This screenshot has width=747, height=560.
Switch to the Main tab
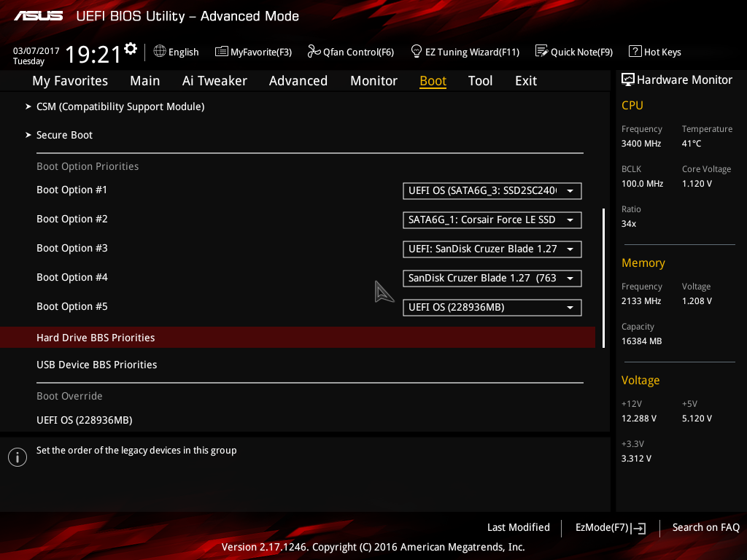(x=145, y=81)
